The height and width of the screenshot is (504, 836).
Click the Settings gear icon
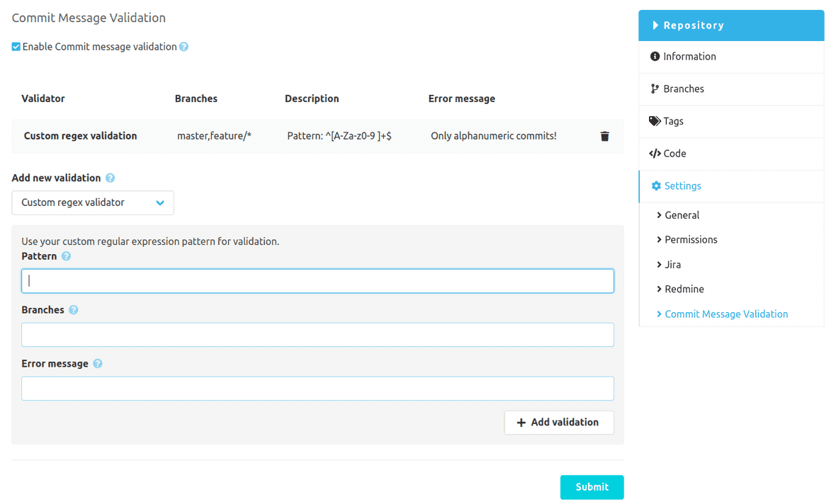(x=653, y=185)
